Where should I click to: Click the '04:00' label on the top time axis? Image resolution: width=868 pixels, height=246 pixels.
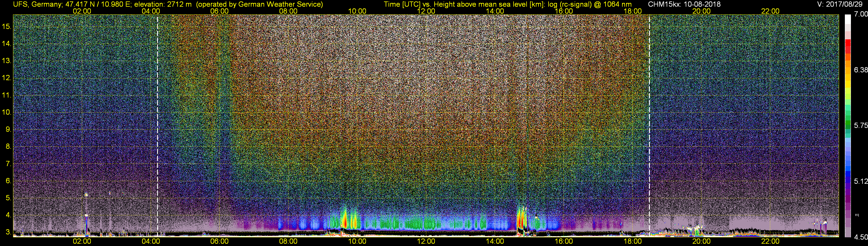pos(151,11)
